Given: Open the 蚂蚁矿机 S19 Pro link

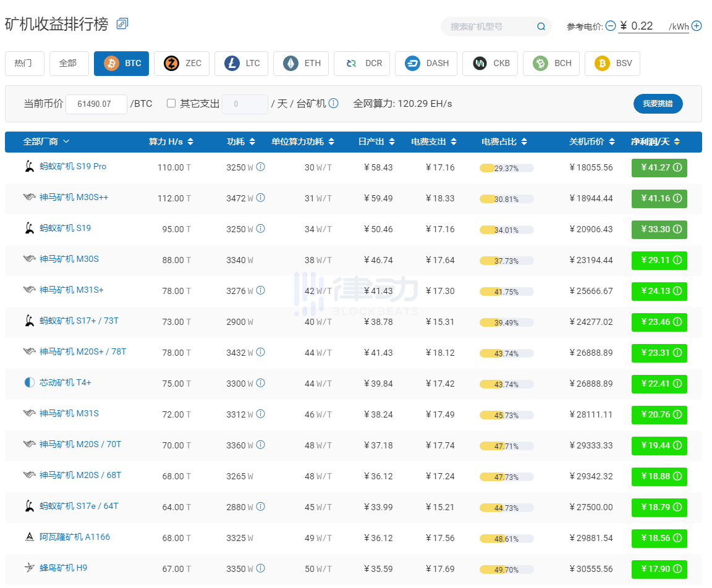Looking at the screenshot, I should click(x=73, y=167).
